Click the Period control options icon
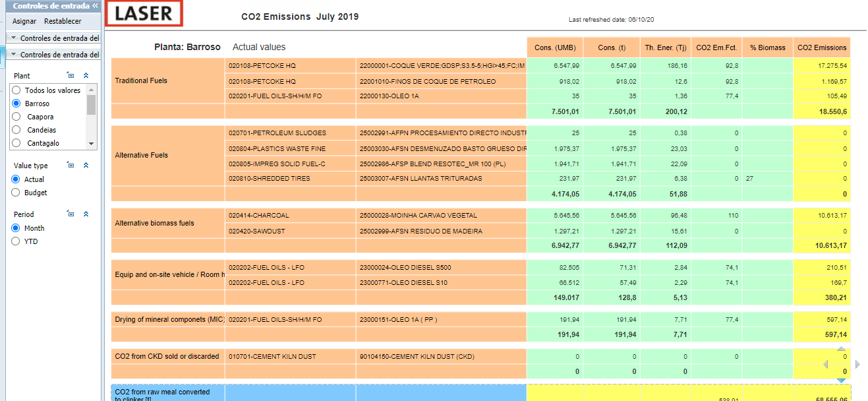The height and width of the screenshot is (401, 868). click(71, 214)
